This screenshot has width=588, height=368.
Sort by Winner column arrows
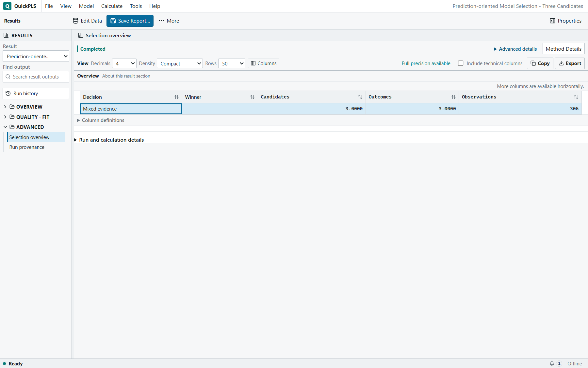(x=252, y=97)
